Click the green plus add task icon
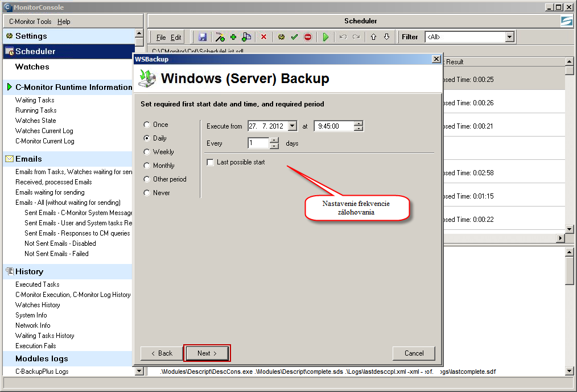577x392 pixels. [x=233, y=37]
